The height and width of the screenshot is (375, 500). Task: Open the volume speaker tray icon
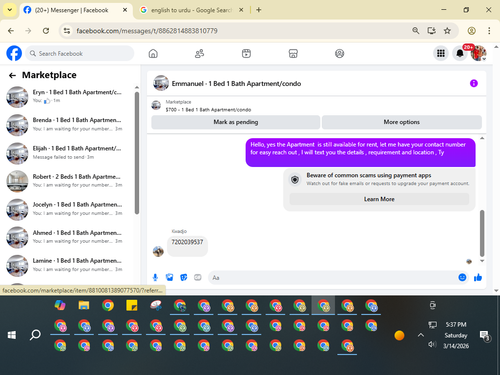pos(432,344)
